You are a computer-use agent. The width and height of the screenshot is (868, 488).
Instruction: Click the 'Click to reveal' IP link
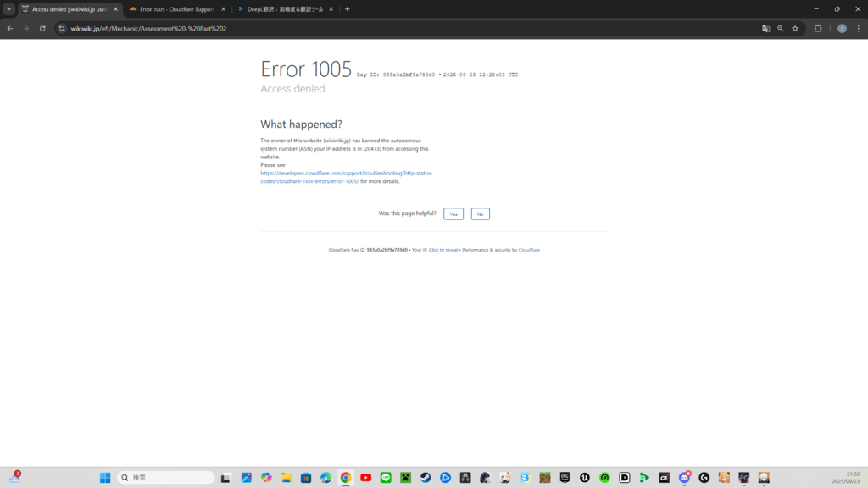pos(443,250)
